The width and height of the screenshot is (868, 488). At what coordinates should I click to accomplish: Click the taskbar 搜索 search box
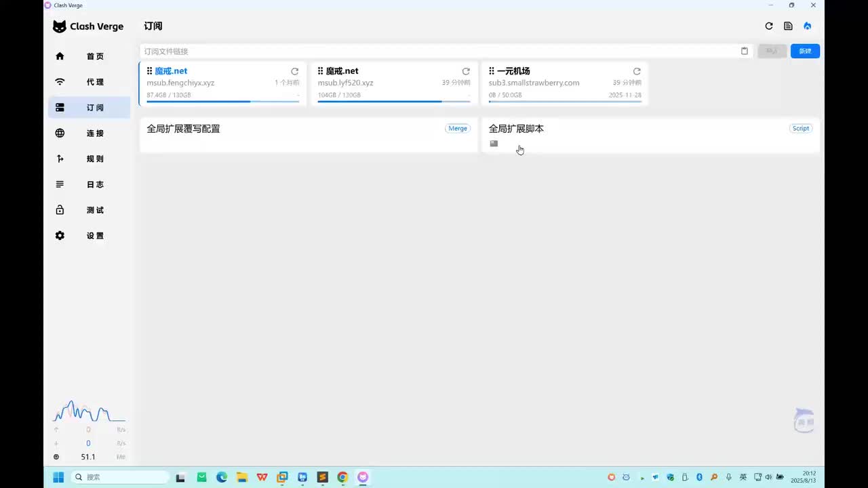[121, 477]
